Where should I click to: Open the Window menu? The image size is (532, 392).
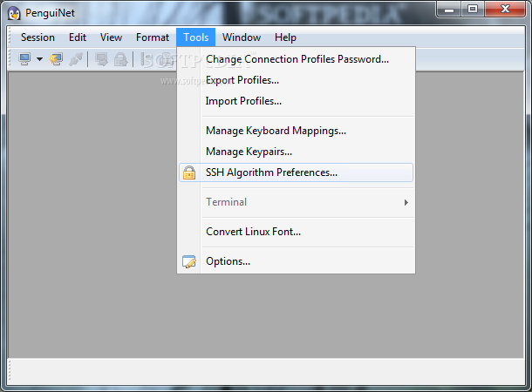(242, 37)
